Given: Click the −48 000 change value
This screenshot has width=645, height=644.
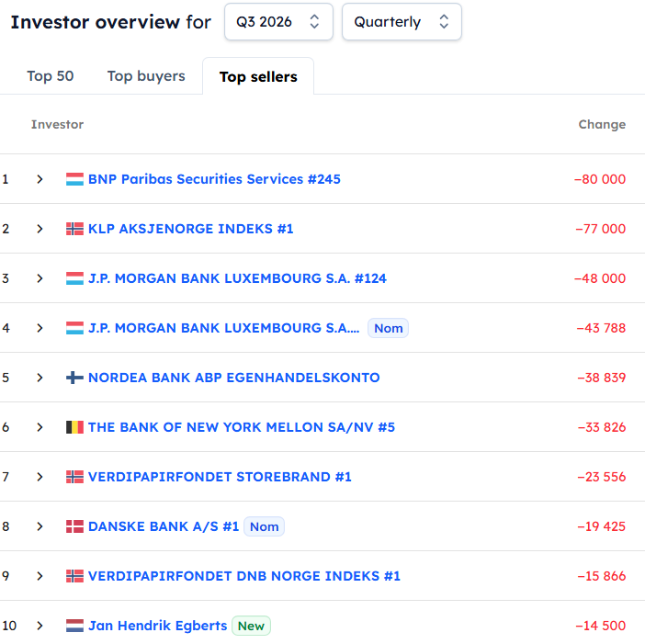Looking at the screenshot, I should pos(600,278).
